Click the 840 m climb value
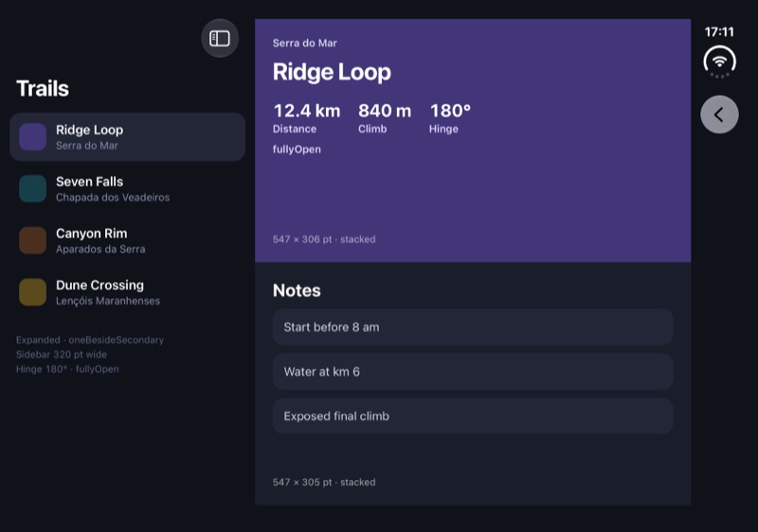758x532 pixels. [385, 111]
